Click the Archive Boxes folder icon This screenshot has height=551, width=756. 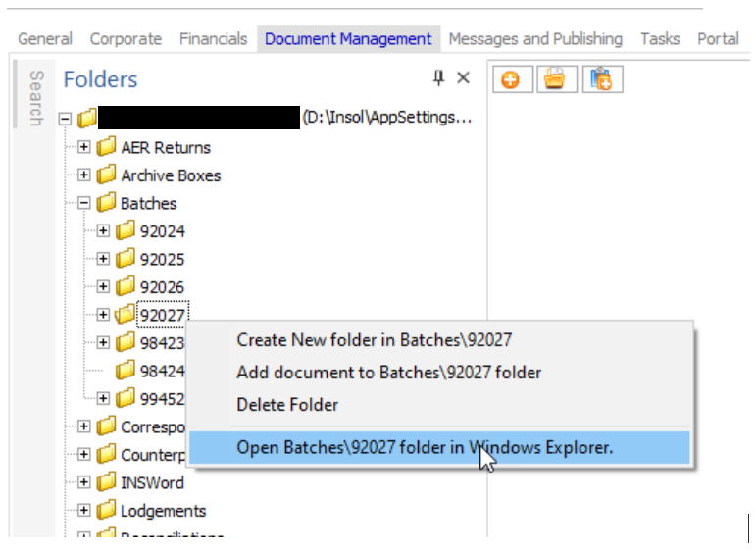tap(106, 175)
